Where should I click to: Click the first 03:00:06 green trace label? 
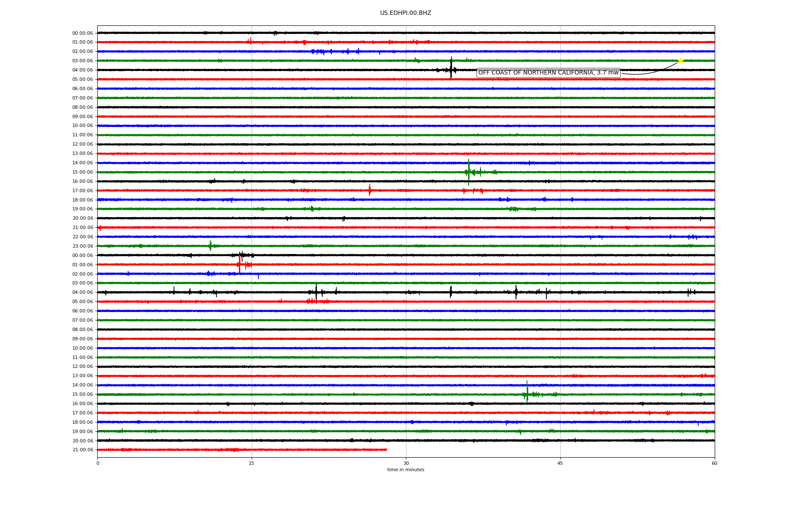(82, 61)
